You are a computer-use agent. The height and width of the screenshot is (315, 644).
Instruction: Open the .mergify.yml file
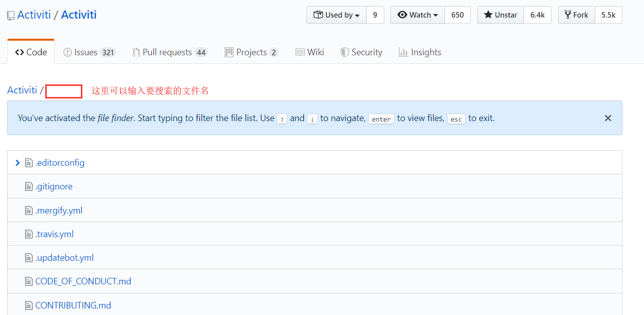pos(59,211)
